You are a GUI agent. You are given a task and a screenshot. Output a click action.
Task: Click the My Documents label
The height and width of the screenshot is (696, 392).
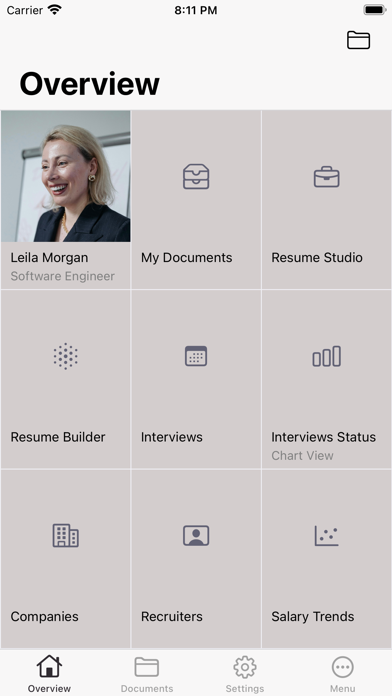click(186, 257)
